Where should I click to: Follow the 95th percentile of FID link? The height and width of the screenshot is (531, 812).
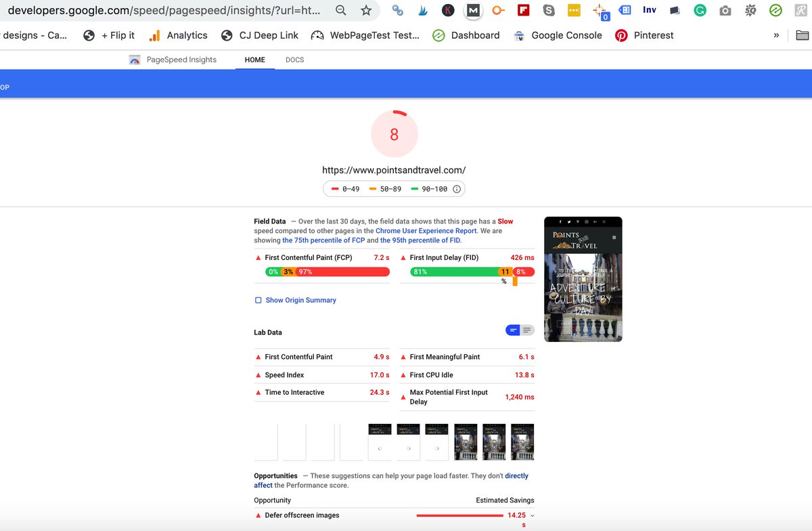pos(420,240)
